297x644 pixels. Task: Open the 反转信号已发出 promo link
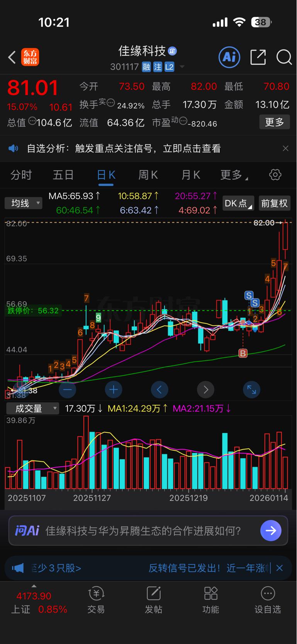pos(209,568)
